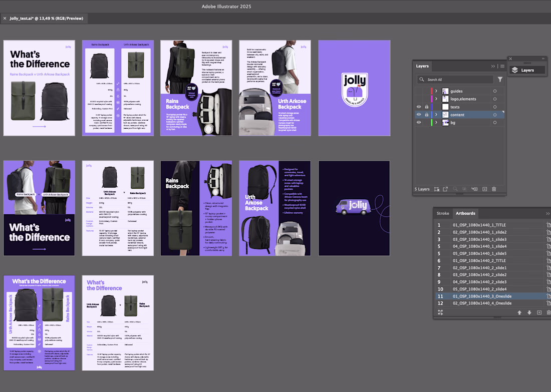Click Rearrange All Artboards icon
551x392 pixels.
click(x=440, y=312)
